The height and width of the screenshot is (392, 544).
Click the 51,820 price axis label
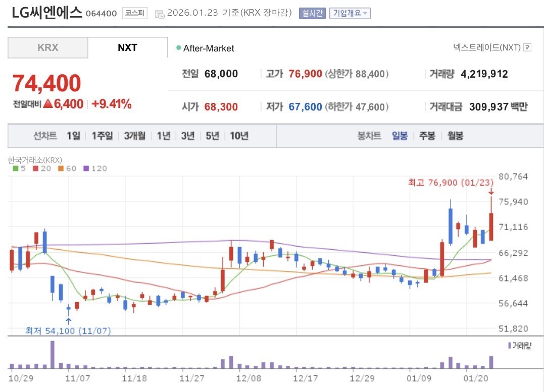[x=513, y=328]
